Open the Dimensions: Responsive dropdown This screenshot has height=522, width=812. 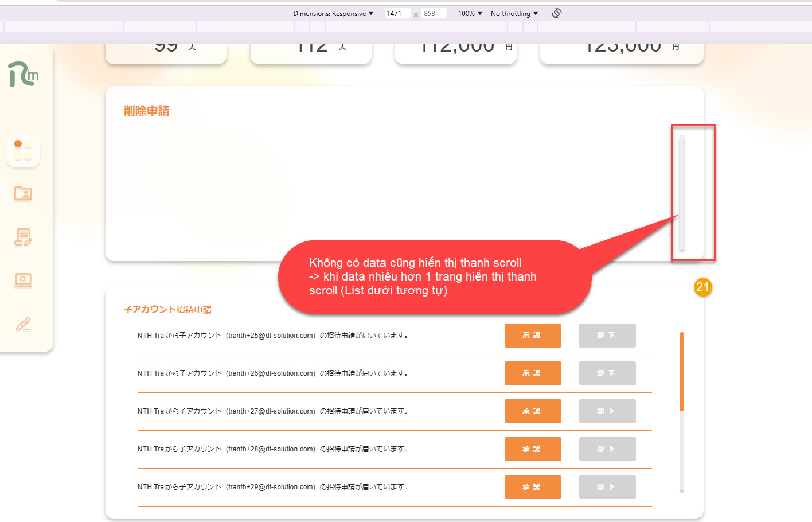333,14
